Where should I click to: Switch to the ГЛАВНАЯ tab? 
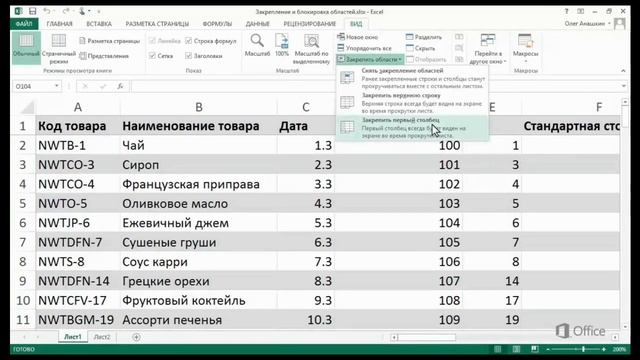tap(59, 24)
